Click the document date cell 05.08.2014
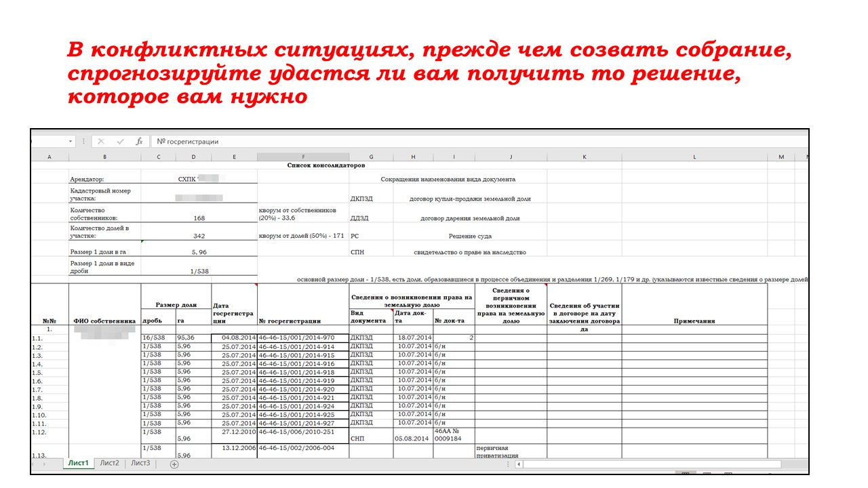The height and width of the screenshot is (488, 868). tap(413, 435)
